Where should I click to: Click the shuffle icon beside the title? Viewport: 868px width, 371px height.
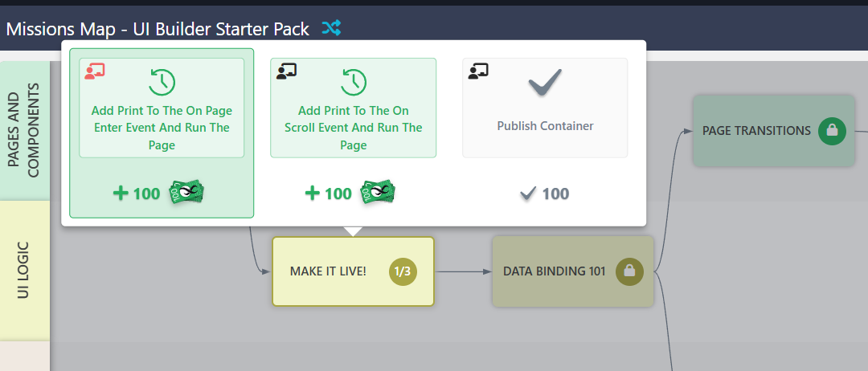coord(331,28)
